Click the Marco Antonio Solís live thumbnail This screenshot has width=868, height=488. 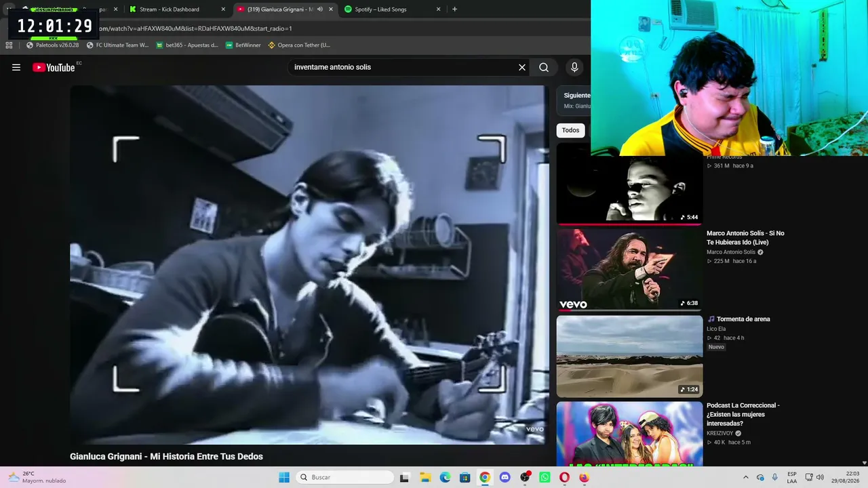[x=630, y=270]
